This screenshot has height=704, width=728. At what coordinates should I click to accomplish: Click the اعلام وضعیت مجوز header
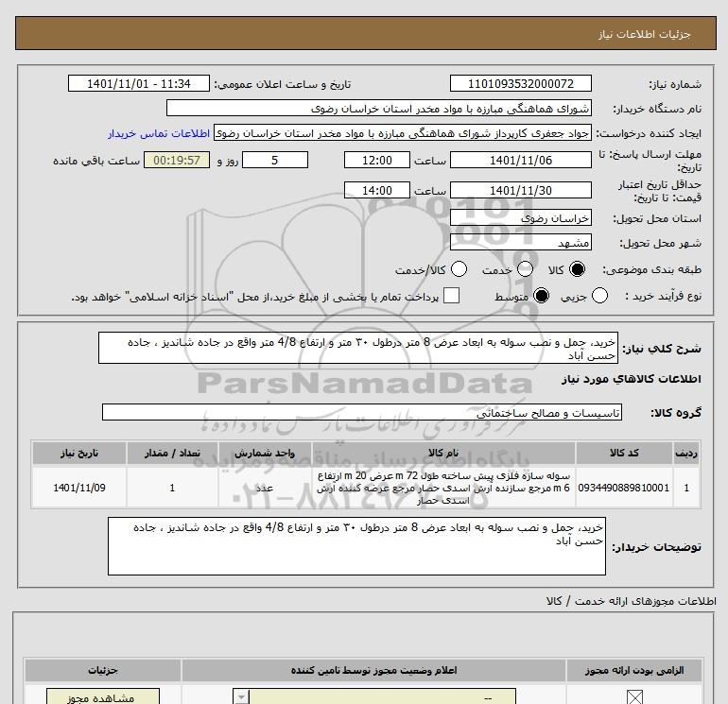tap(373, 670)
